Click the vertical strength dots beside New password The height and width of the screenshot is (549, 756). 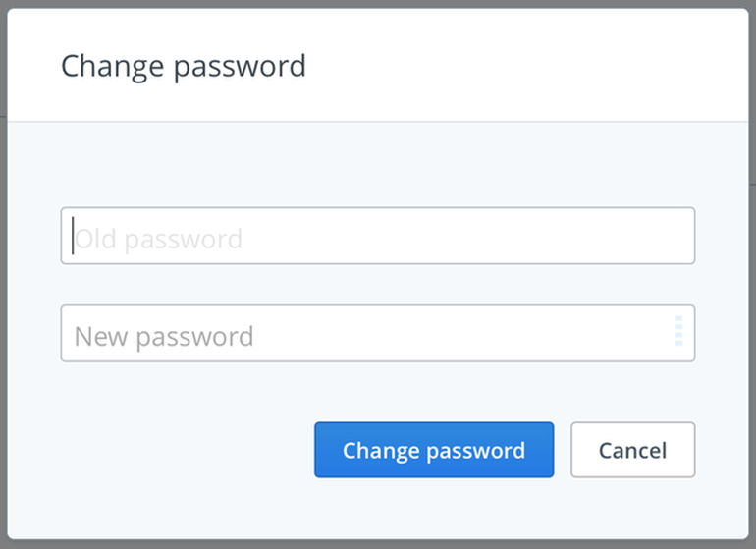678,332
